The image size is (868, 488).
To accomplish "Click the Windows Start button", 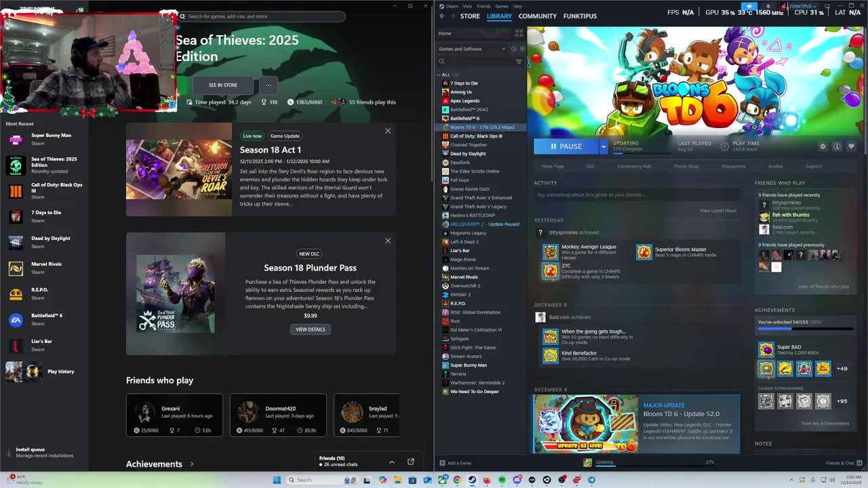I will point(277,480).
